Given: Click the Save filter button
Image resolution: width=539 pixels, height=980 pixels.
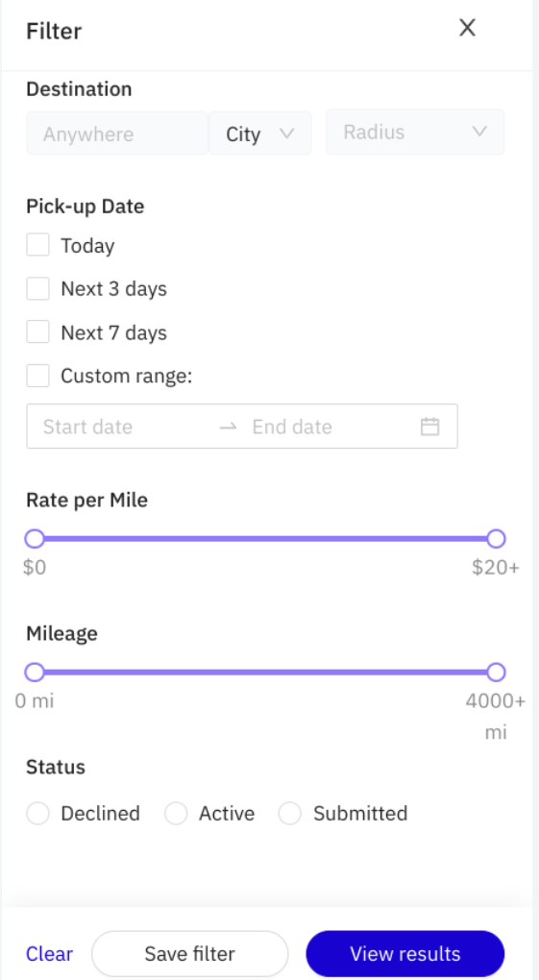Looking at the screenshot, I should [x=190, y=954].
